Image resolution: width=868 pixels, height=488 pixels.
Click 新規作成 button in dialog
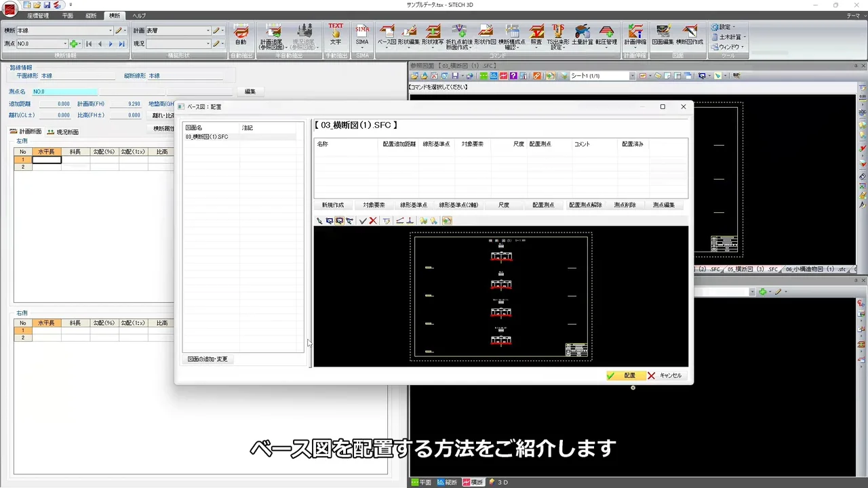point(333,205)
